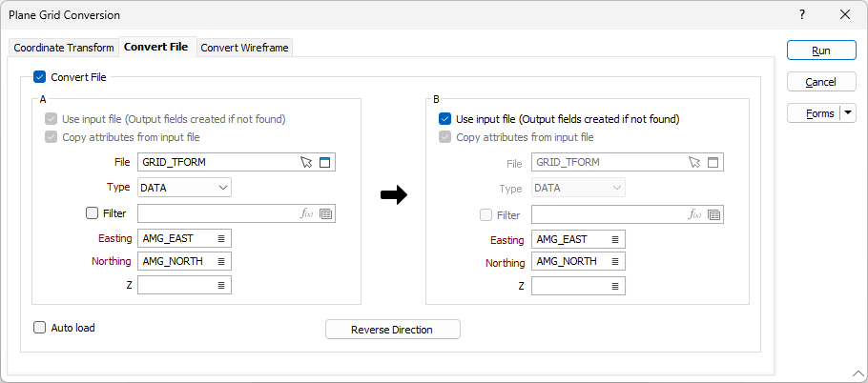Open the Z field list in group B
868x383 pixels.
pyautogui.click(x=615, y=286)
